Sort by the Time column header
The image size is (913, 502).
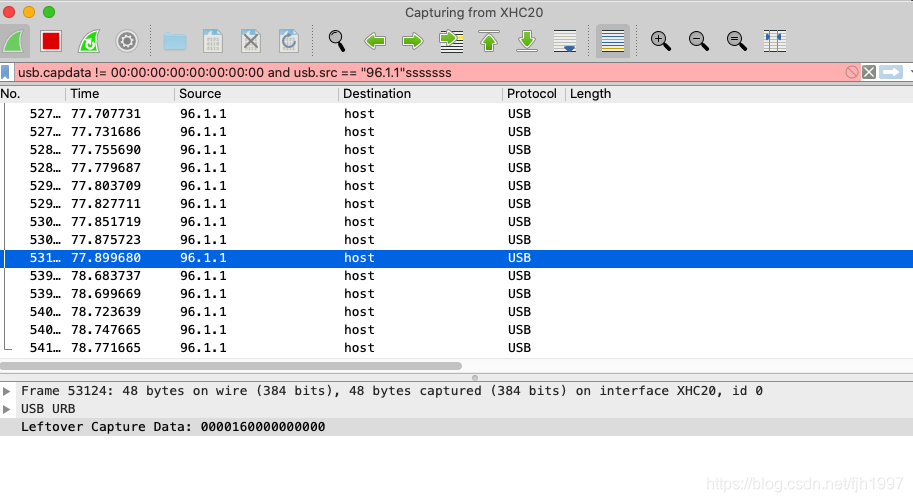119,94
